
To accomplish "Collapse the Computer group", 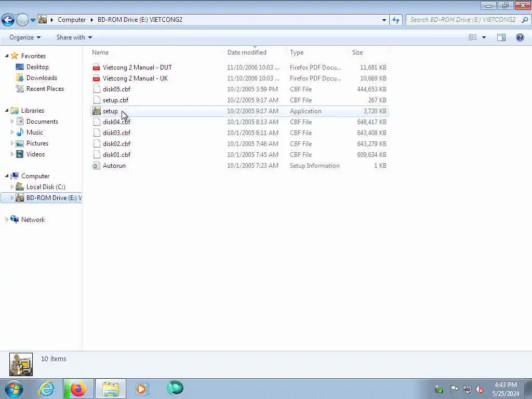I will (x=6, y=176).
